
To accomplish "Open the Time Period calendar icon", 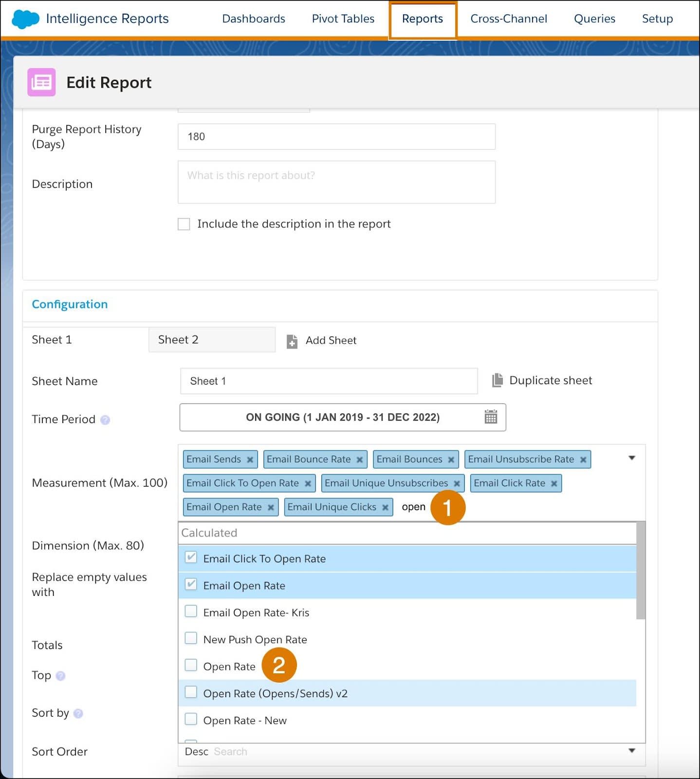I will point(491,417).
